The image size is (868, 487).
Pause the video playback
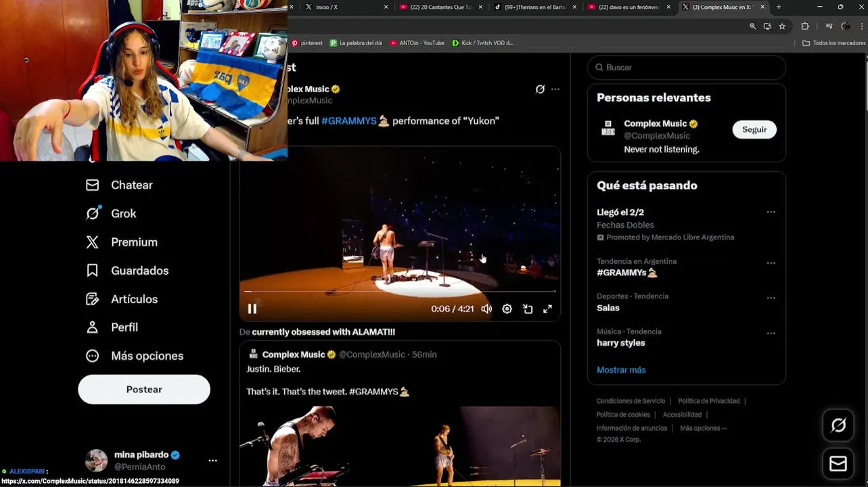252,308
